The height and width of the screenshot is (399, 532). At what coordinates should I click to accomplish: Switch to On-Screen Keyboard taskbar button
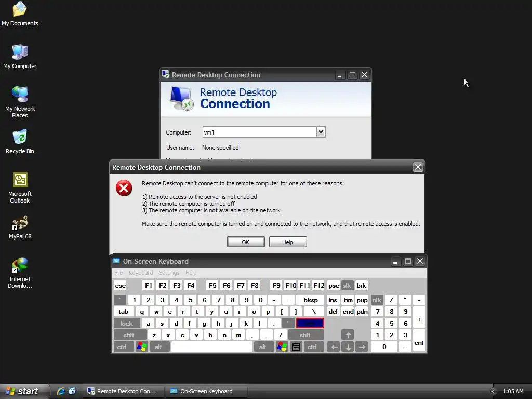pos(206,391)
